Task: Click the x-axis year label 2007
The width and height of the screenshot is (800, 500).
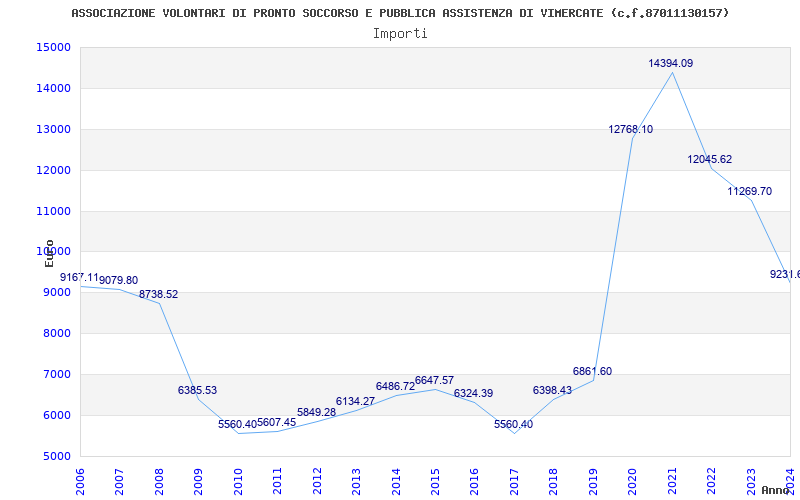Action: pos(119,481)
